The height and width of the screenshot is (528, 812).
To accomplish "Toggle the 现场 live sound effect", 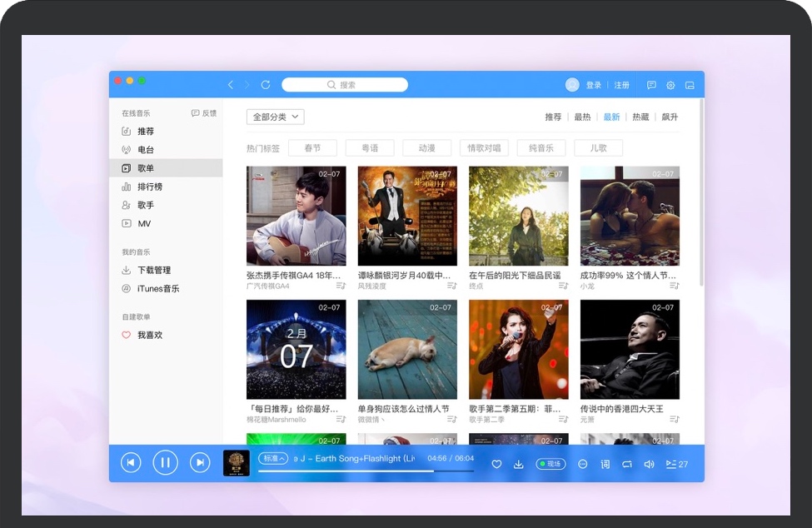I will point(550,464).
